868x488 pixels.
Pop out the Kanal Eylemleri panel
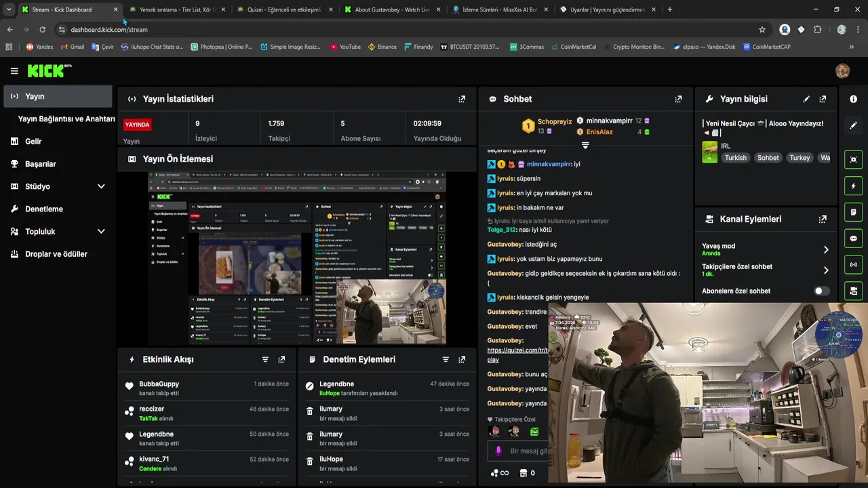(823, 220)
